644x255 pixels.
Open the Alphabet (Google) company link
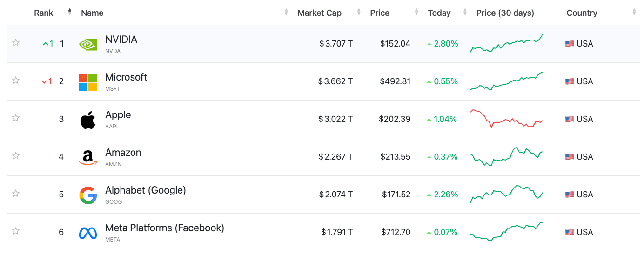point(146,190)
